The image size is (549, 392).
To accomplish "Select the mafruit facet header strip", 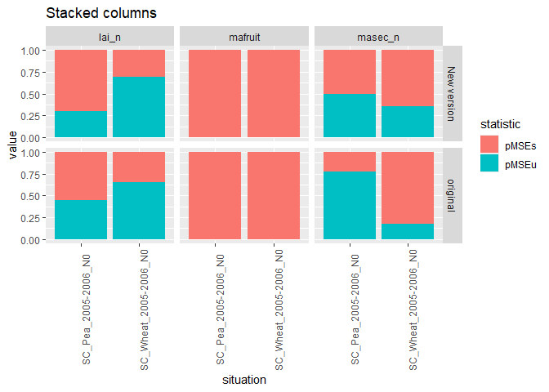I will coord(243,36).
